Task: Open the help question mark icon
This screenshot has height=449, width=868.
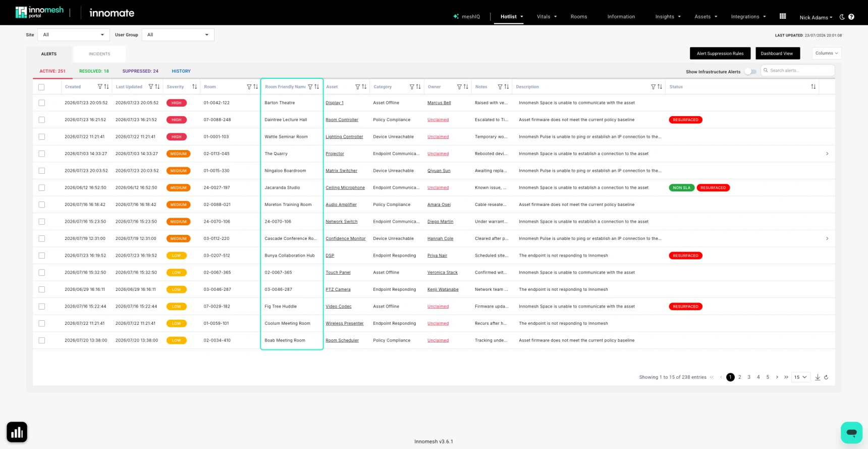Action: coord(851,17)
